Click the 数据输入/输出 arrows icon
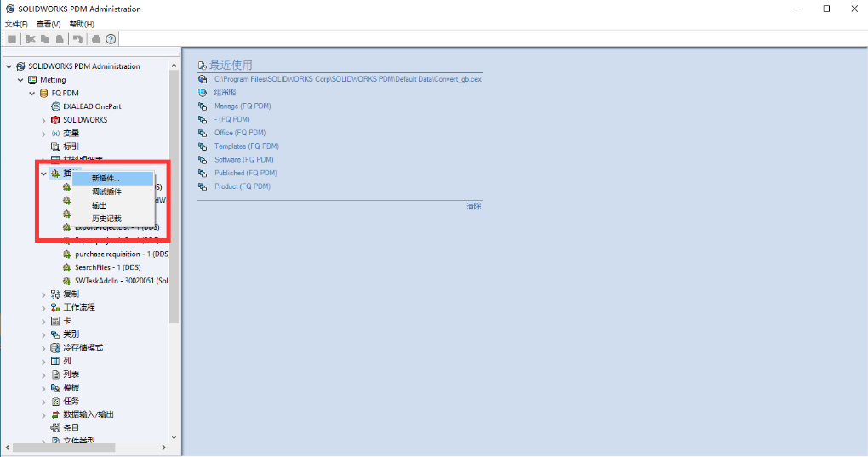 (x=55, y=414)
